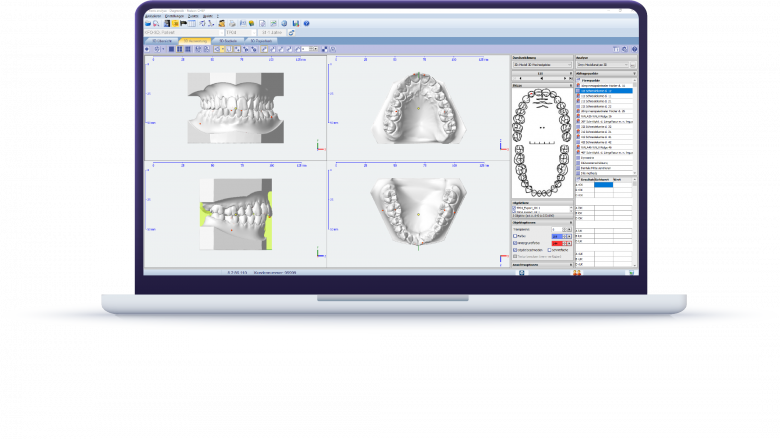Select the highlighted measurement point in list

(x=605, y=90)
